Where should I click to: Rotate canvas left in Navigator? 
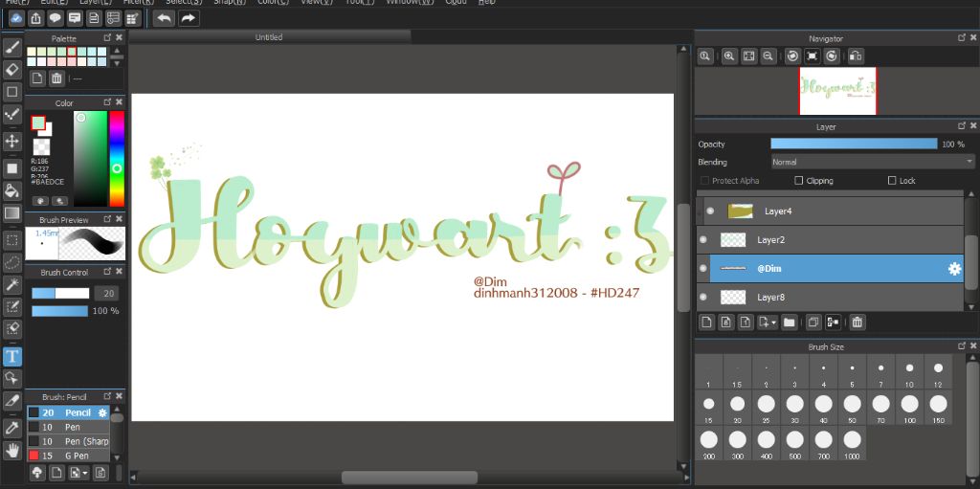(792, 56)
